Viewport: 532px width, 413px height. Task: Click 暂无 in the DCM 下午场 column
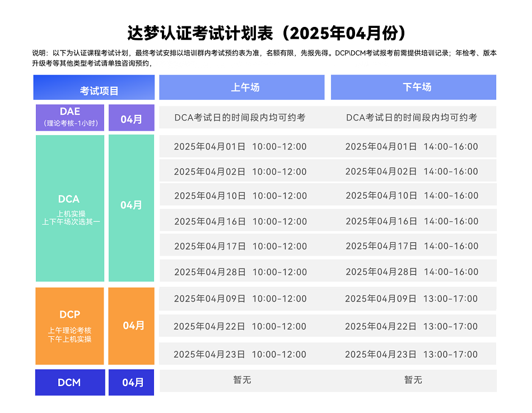(413, 380)
